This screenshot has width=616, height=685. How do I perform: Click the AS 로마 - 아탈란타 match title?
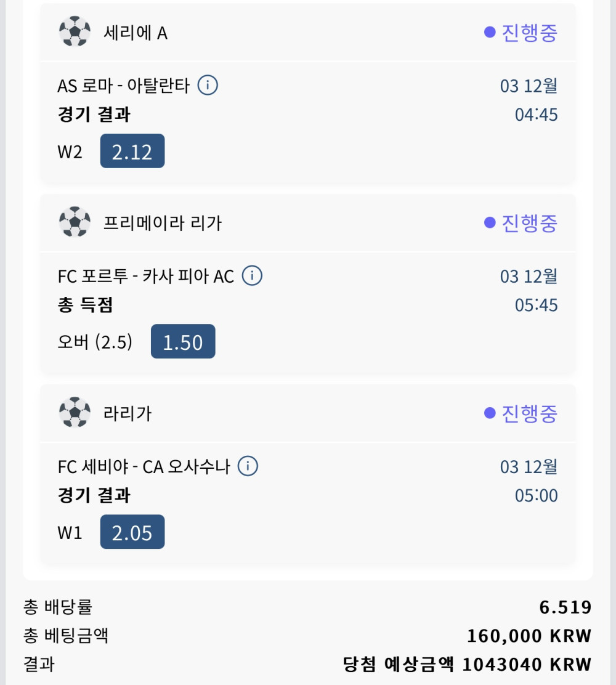tap(124, 86)
